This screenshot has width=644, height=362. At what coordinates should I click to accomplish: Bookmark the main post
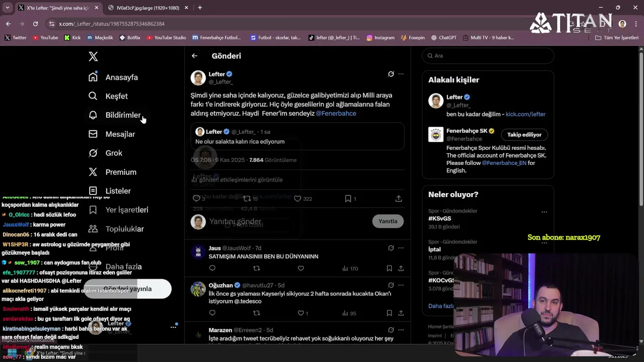click(x=351, y=199)
